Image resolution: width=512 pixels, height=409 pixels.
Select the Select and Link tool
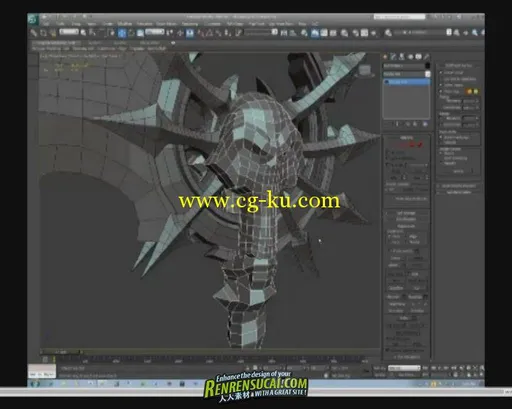34,33
